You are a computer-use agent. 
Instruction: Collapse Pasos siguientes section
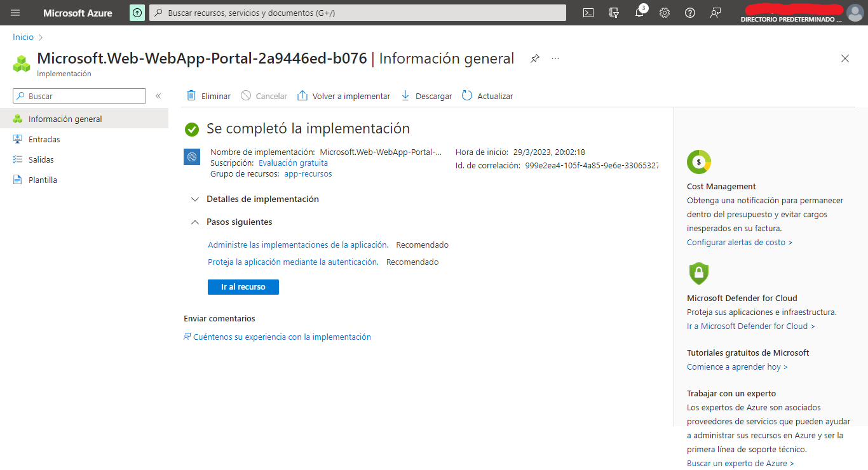(232, 222)
